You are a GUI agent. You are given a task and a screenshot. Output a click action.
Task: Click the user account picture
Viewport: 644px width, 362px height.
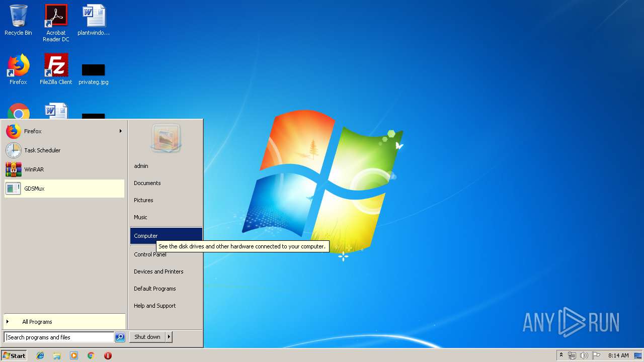pyautogui.click(x=166, y=138)
